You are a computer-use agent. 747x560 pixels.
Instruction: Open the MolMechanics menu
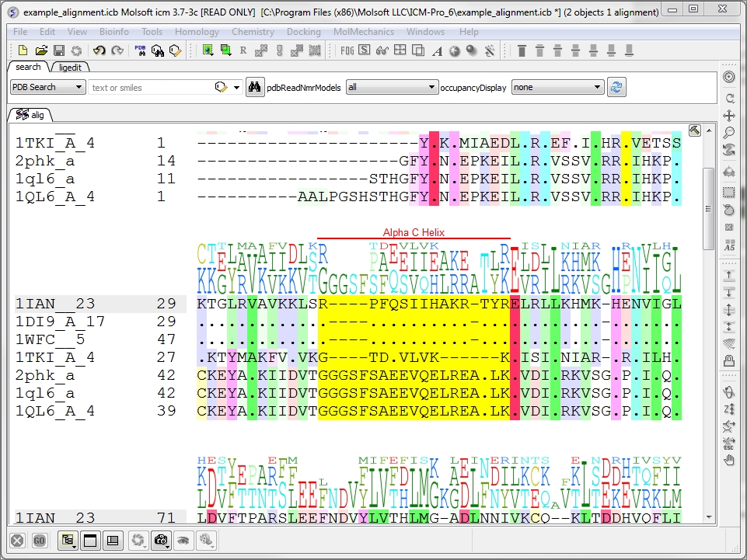point(364,31)
